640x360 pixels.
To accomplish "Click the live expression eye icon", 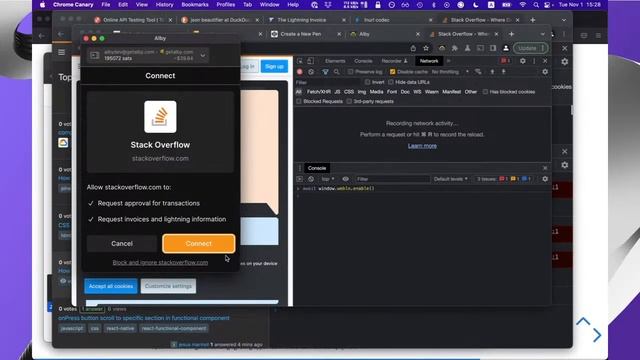I will click(x=345, y=179).
